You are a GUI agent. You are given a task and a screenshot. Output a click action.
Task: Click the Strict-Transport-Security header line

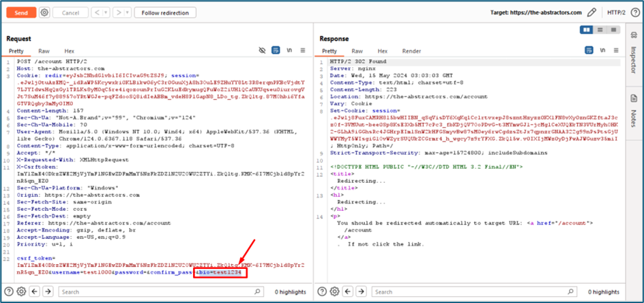pyautogui.click(x=439, y=153)
